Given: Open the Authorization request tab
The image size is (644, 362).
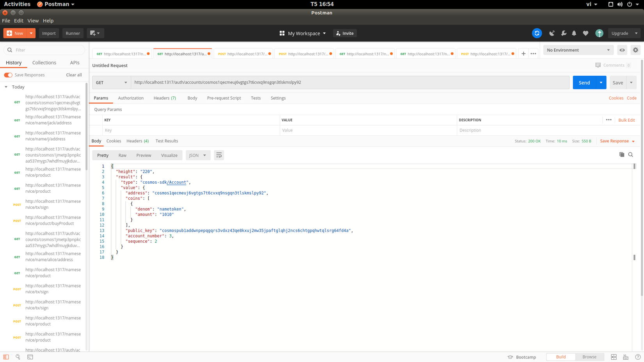Looking at the screenshot, I should pos(131,98).
